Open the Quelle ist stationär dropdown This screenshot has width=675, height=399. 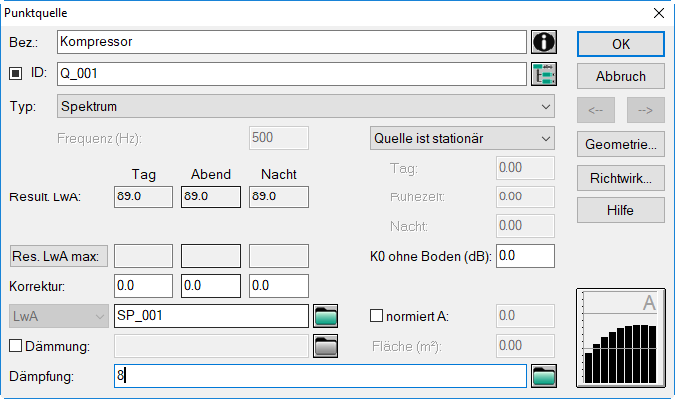click(462, 138)
